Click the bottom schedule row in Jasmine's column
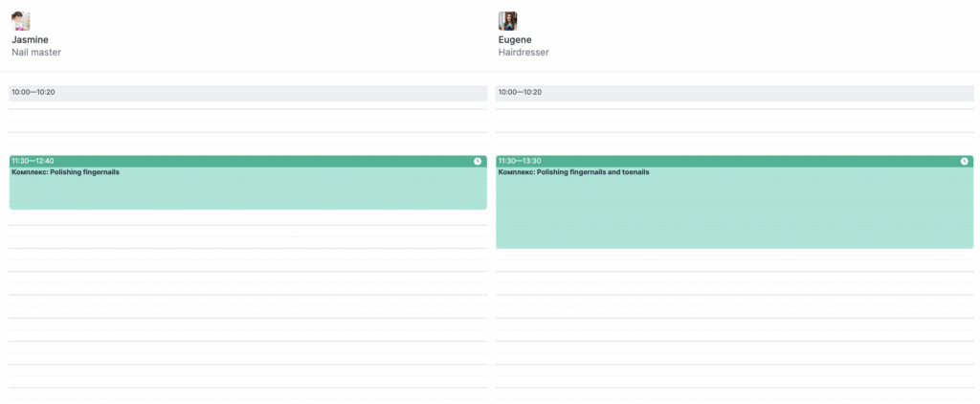 tap(248, 393)
